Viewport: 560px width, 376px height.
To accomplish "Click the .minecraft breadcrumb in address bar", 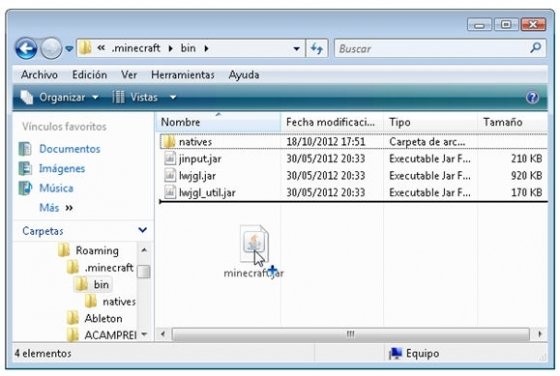I will pos(136,48).
